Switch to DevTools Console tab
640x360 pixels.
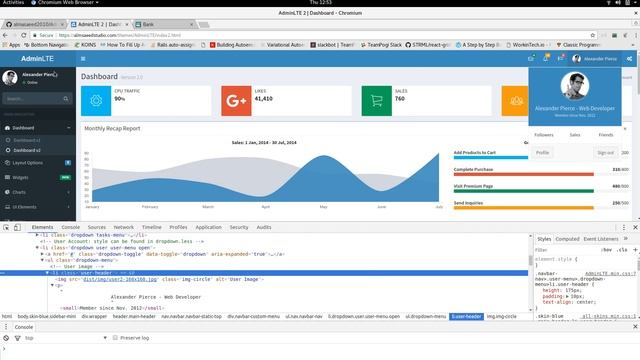coord(71,227)
